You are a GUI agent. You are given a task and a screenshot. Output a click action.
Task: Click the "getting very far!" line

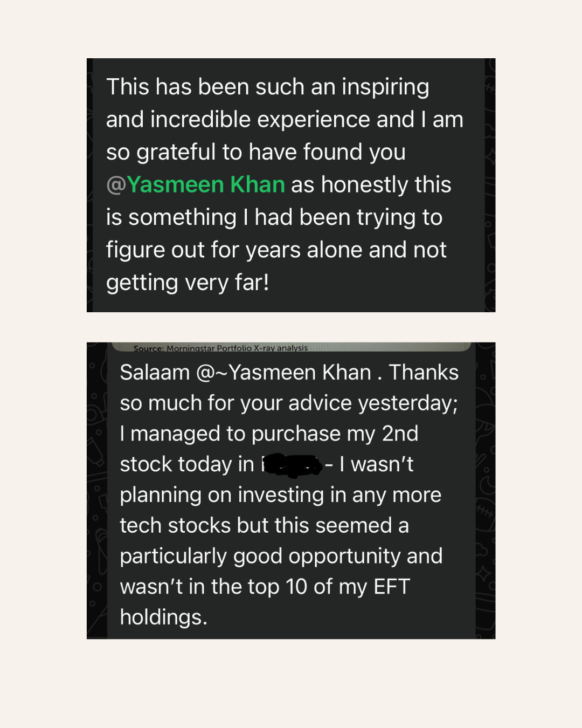click(x=188, y=283)
